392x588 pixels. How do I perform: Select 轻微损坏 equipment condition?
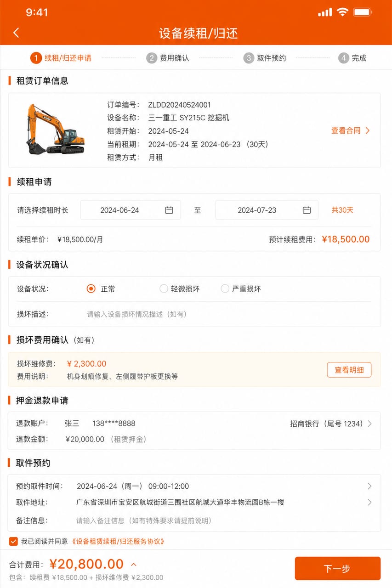coord(164,289)
